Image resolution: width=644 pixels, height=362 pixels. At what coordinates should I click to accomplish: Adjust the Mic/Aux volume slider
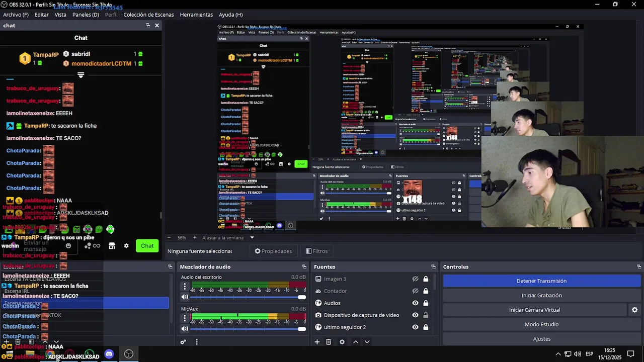click(248, 329)
